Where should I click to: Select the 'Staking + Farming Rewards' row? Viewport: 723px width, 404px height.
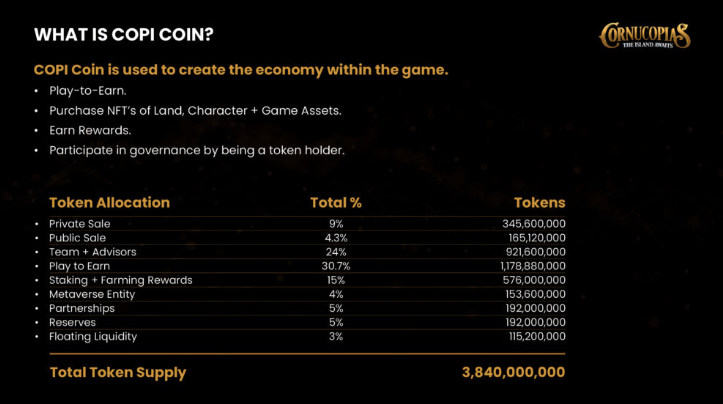[x=120, y=280]
